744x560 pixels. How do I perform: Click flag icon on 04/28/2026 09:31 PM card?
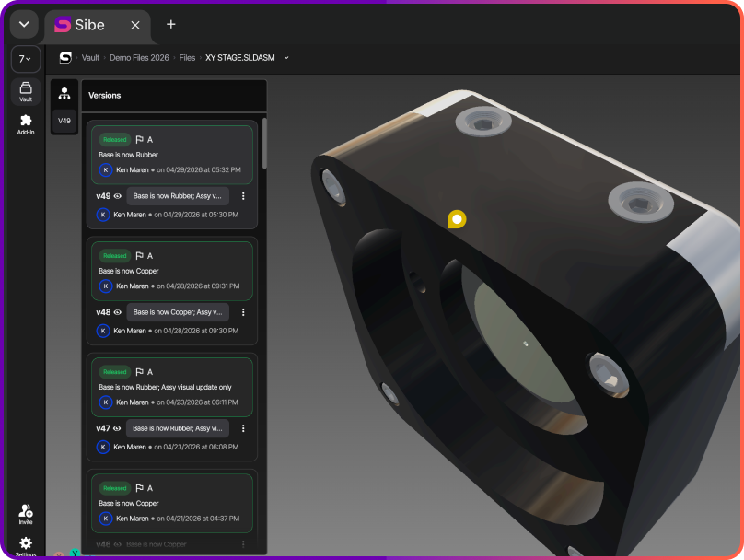pyautogui.click(x=140, y=256)
